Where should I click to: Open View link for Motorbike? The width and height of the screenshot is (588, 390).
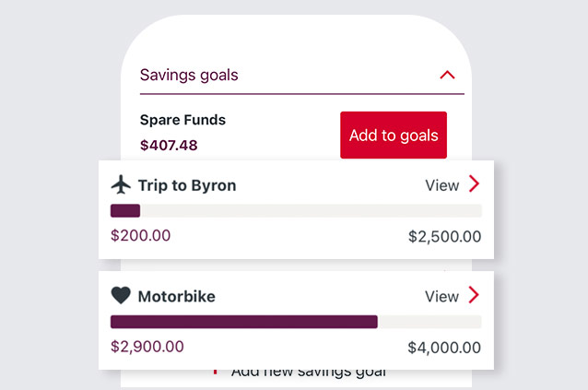click(441, 296)
